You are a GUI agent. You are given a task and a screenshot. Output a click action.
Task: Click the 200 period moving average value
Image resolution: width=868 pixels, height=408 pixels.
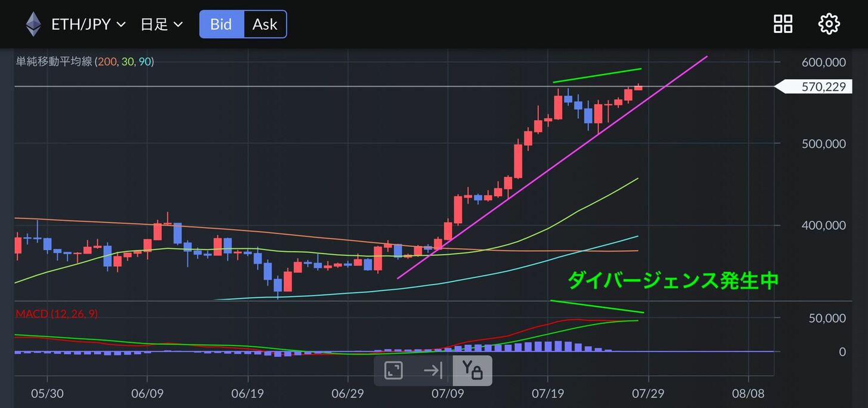tap(107, 61)
